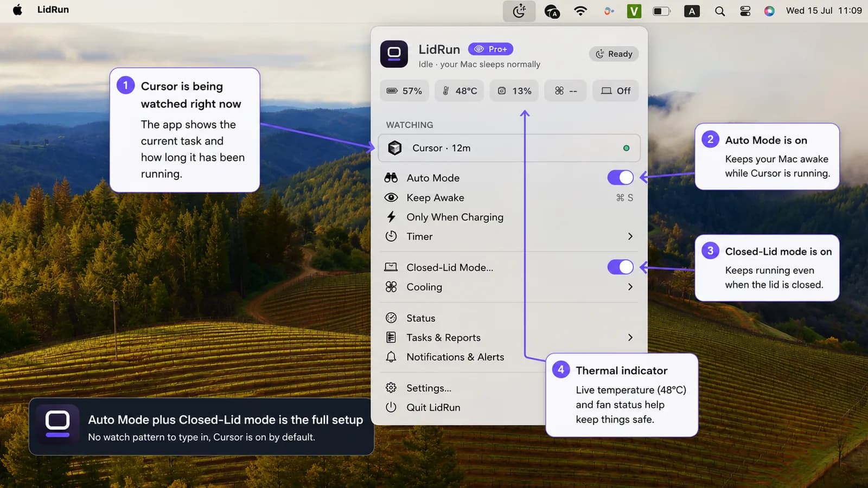The image size is (868, 488).
Task: Open the LidRun app menu in menu bar
Action: (53, 10)
